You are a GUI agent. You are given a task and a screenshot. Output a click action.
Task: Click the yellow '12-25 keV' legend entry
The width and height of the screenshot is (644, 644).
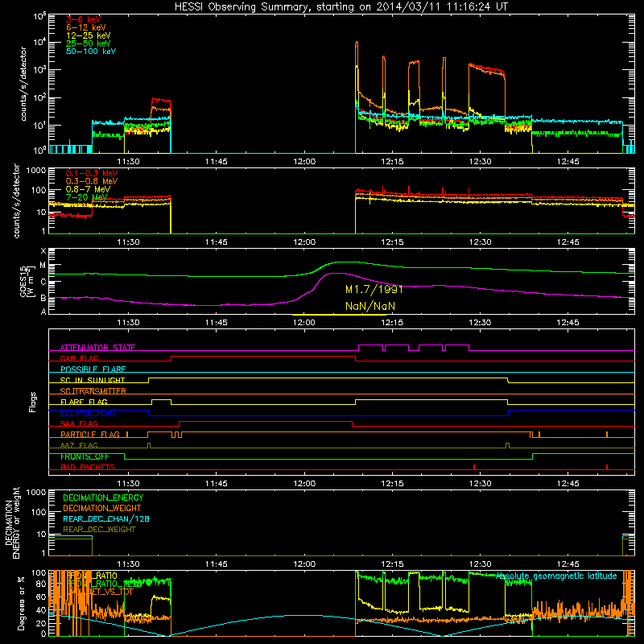point(88,35)
